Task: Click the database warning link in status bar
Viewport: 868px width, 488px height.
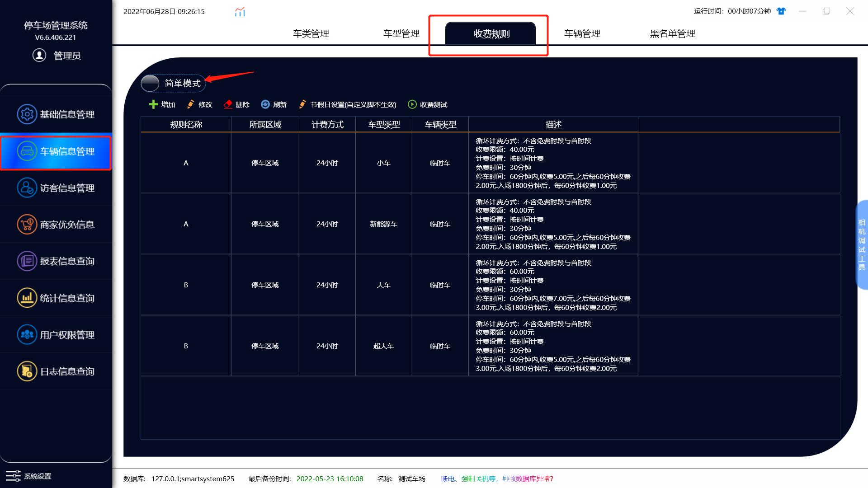Action: 497,479
